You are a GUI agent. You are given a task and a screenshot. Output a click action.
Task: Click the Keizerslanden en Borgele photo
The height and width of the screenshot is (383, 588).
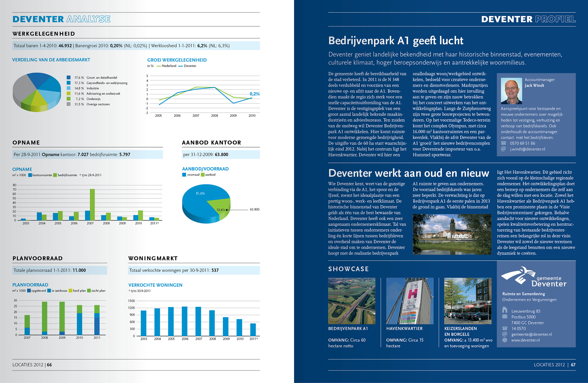[468, 301]
